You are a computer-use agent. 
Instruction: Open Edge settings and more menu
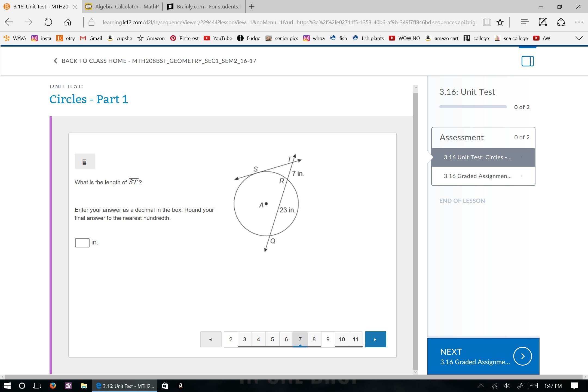578,22
